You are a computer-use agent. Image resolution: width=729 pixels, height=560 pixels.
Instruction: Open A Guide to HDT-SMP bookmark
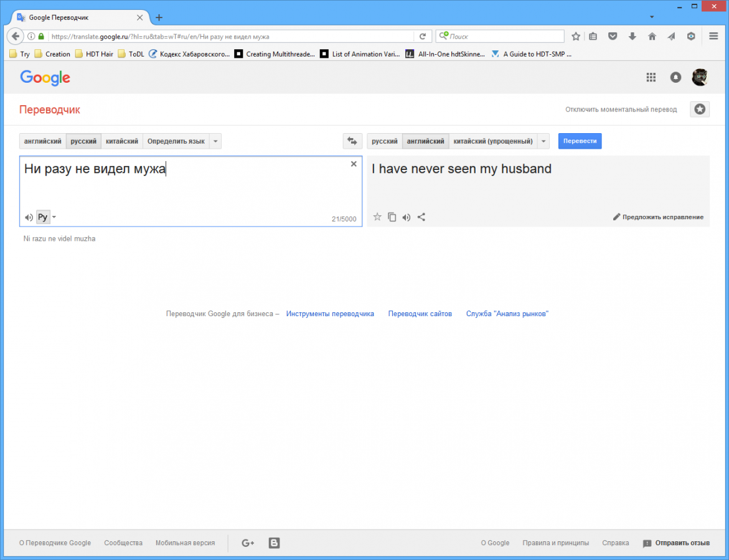[532, 54]
